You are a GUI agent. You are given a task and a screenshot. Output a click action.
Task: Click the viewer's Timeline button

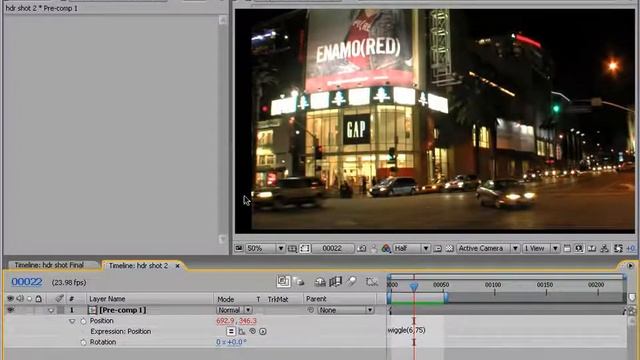click(x=592, y=248)
